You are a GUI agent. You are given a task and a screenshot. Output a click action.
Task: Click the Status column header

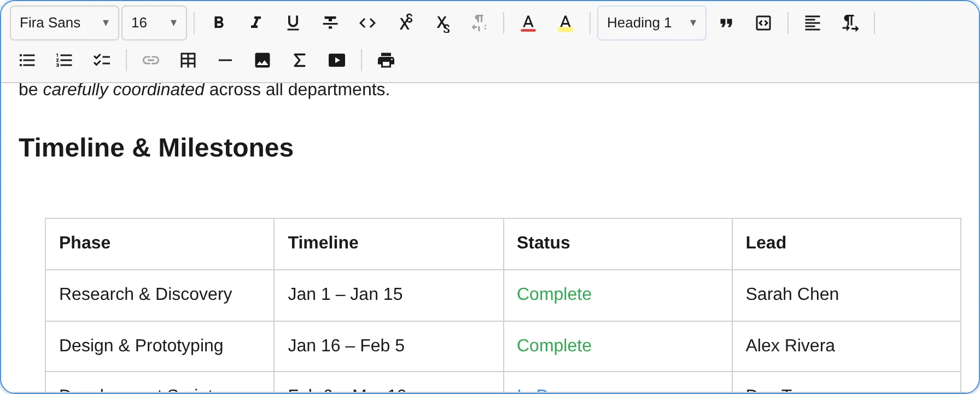[618, 244]
